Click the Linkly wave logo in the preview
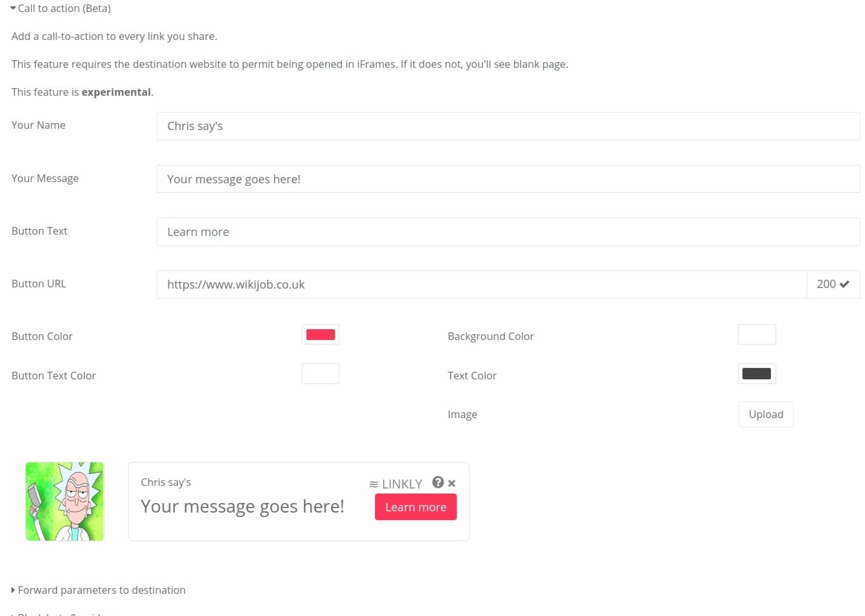The height and width of the screenshot is (616, 865). pos(374,483)
